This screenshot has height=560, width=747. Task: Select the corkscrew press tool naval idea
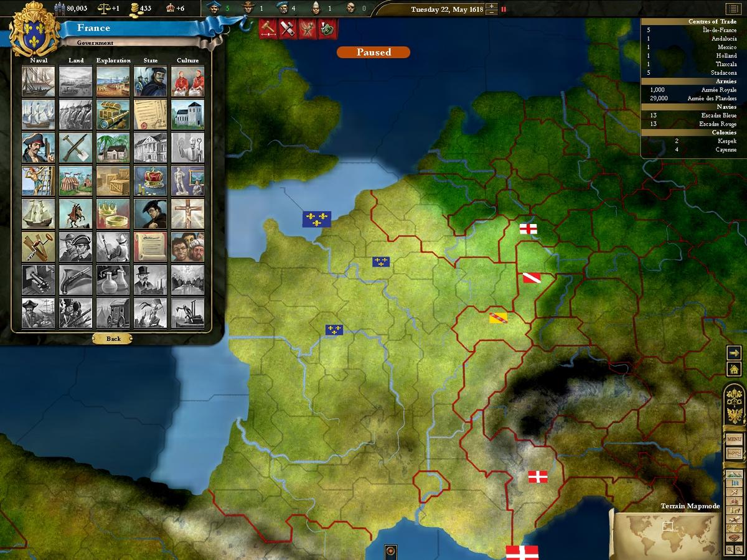[38, 247]
